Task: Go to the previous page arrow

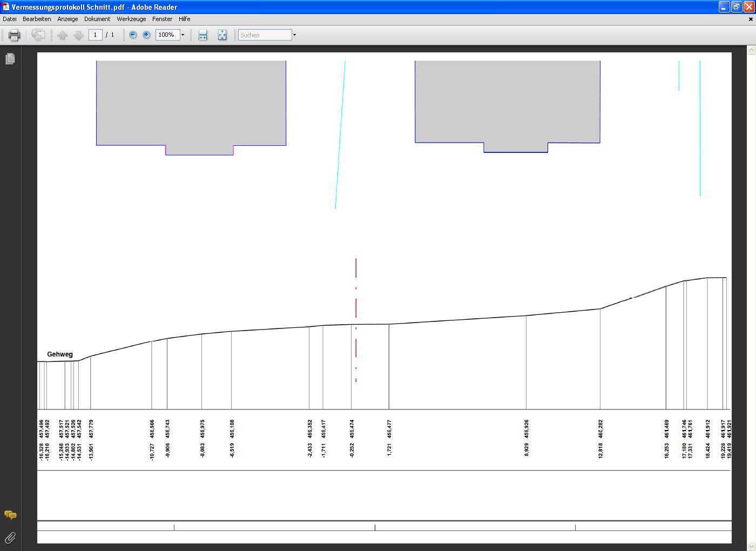Action: 62,35
